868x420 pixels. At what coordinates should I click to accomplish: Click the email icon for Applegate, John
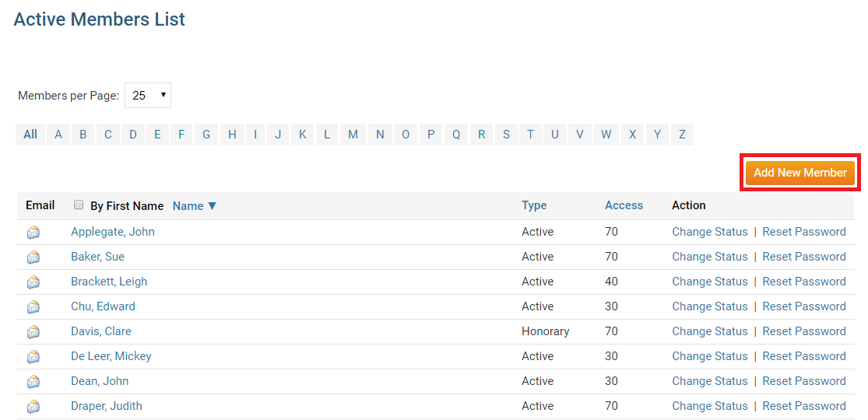[x=33, y=233]
